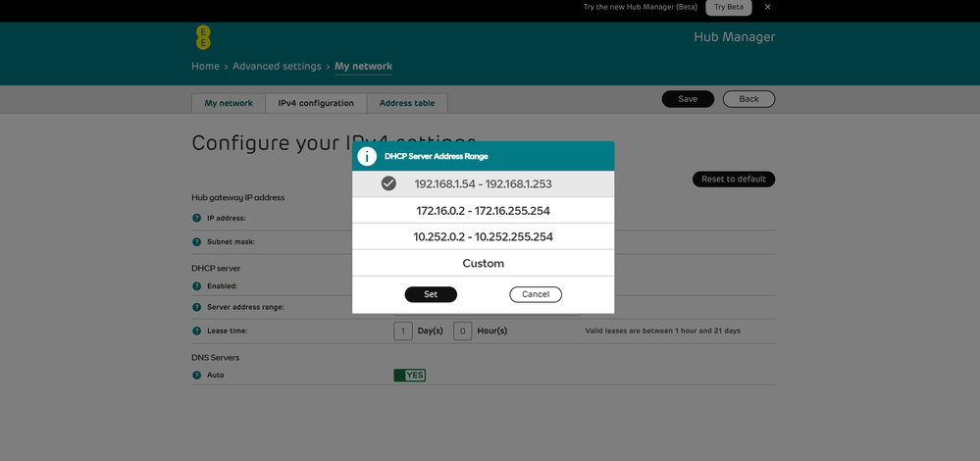Click the Save button

[x=688, y=99]
